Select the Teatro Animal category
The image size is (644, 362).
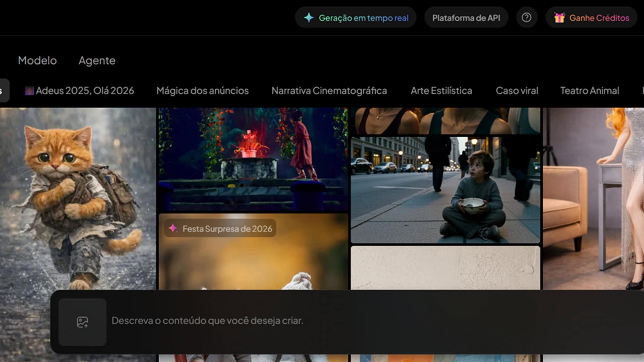coord(589,91)
